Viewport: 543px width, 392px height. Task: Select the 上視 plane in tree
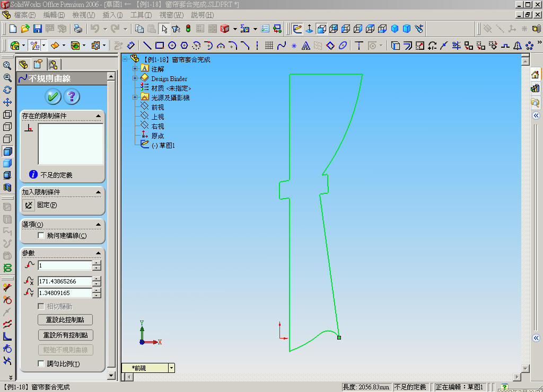click(x=157, y=117)
